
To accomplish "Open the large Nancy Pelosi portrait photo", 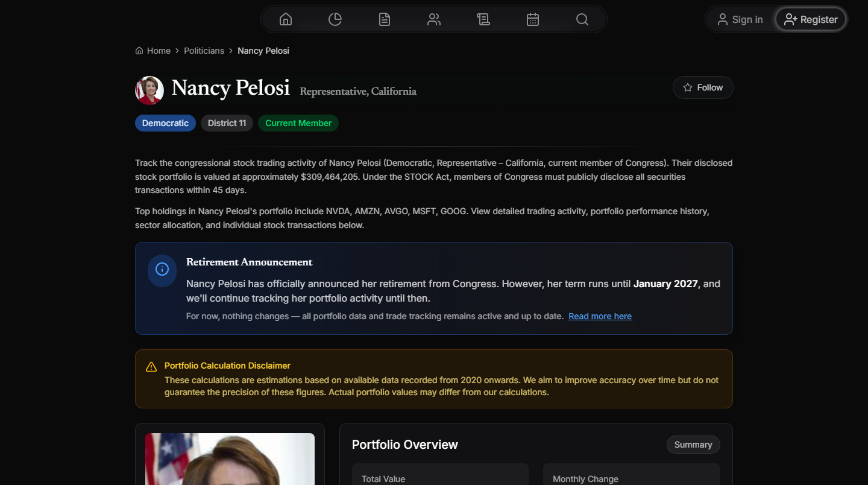I will (230, 459).
